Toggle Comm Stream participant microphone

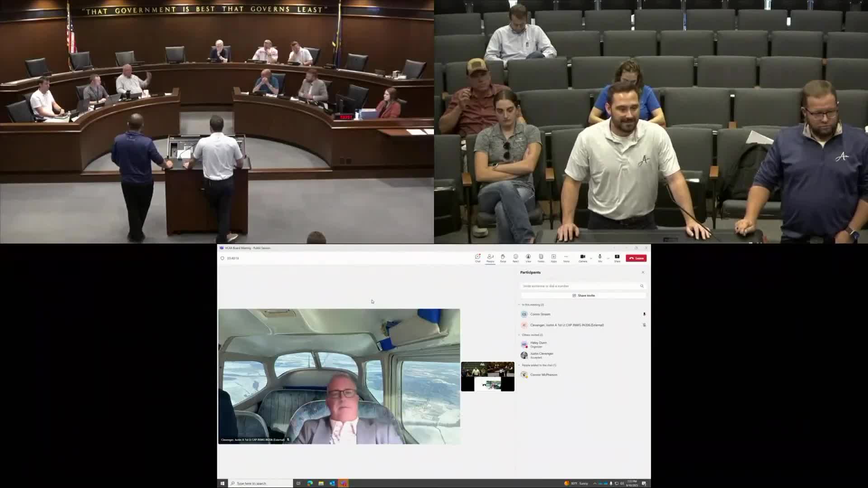pyautogui.click(x=644, y=314)
